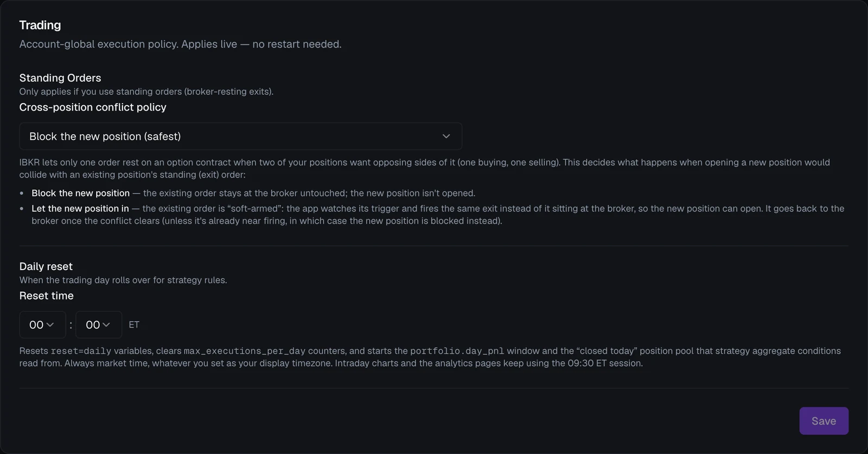Click the chevron arrow beside minute value

(106, 324)
